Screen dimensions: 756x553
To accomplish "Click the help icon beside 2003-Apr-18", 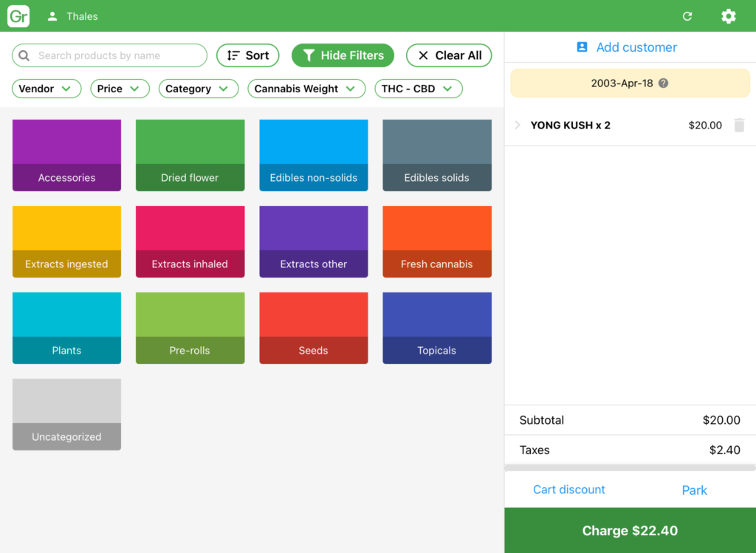I will [664, 83].
